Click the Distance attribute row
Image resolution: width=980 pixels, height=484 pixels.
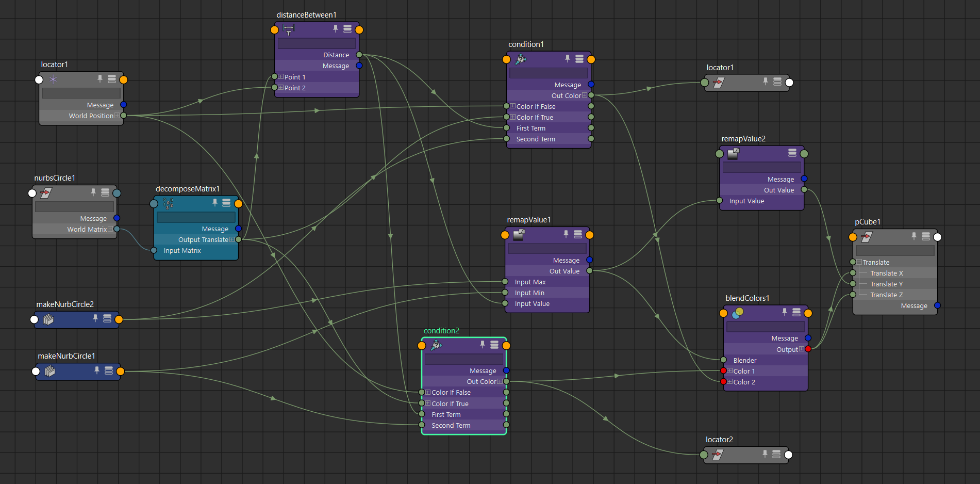317,55
